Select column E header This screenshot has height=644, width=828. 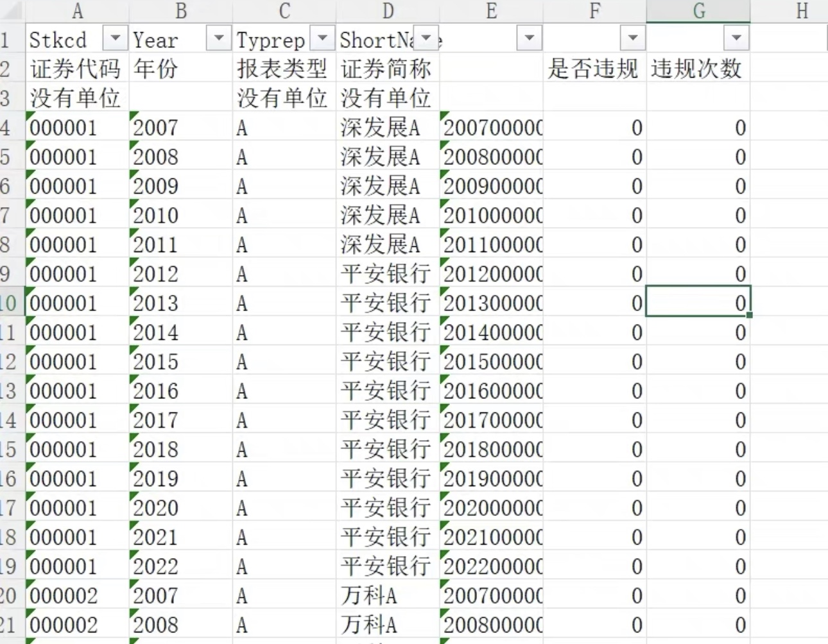point(491,11)
